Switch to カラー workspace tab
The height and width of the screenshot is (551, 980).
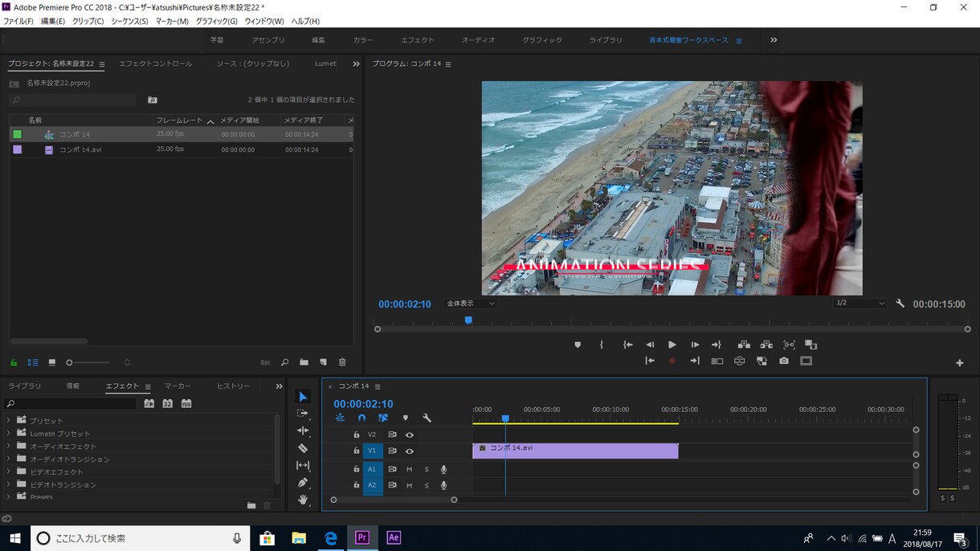pyautogui.click(x=363, y=40)
